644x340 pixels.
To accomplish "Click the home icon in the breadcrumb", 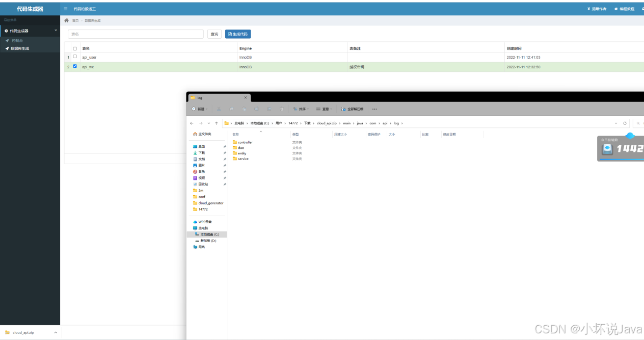I will (x=66, y=20).
